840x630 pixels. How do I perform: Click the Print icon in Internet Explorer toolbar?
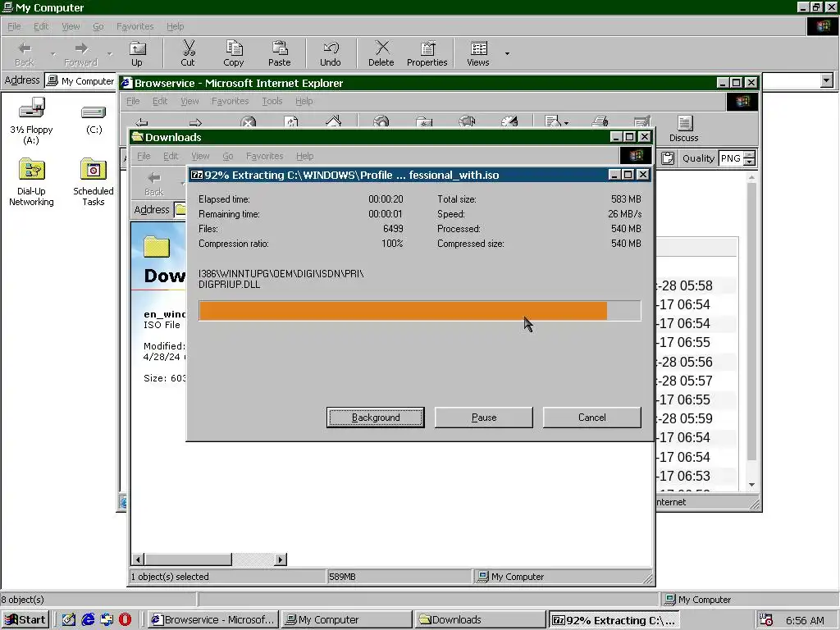[x=600, y=122]
